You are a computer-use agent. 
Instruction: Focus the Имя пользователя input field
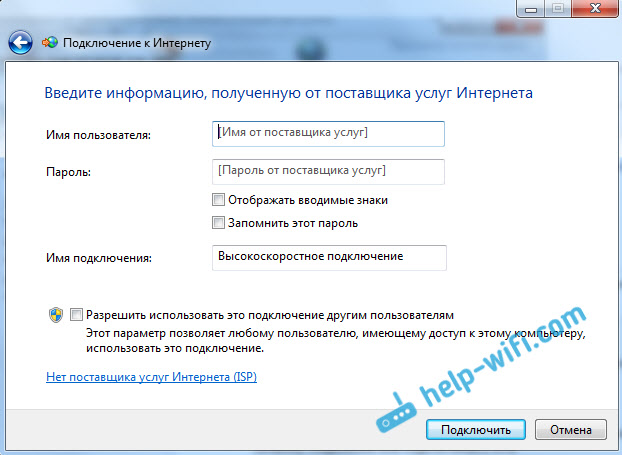point(328,134)
